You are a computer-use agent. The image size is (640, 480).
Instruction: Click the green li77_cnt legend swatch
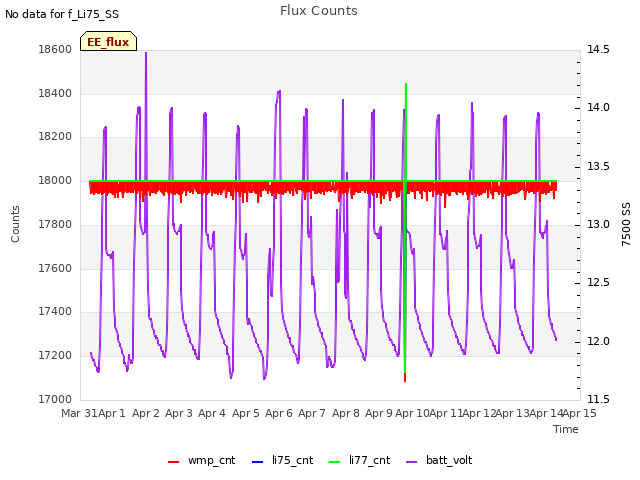click(x=334, y=462)
